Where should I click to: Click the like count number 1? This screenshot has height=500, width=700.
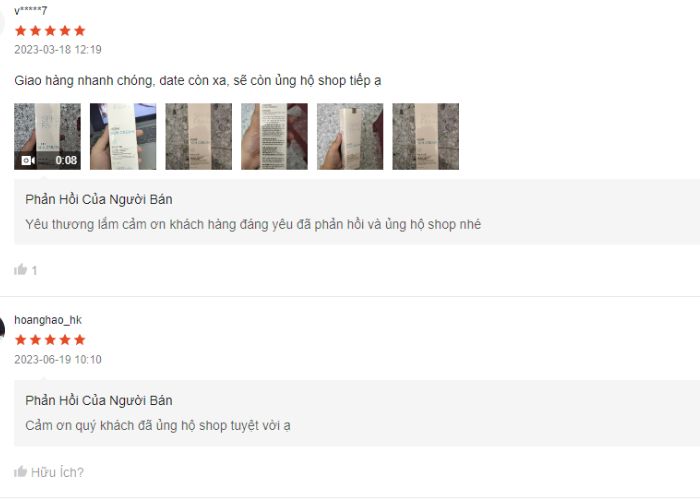[34, 271]
